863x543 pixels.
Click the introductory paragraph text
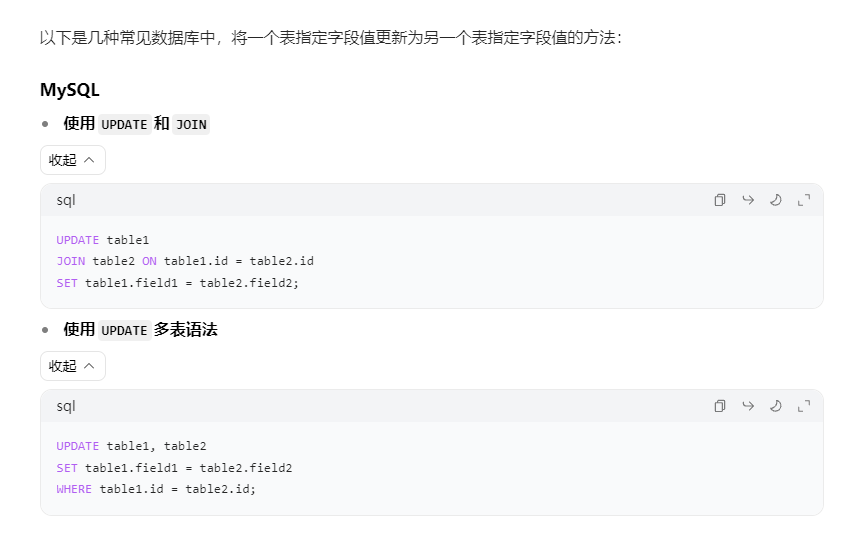coord(331,38)
